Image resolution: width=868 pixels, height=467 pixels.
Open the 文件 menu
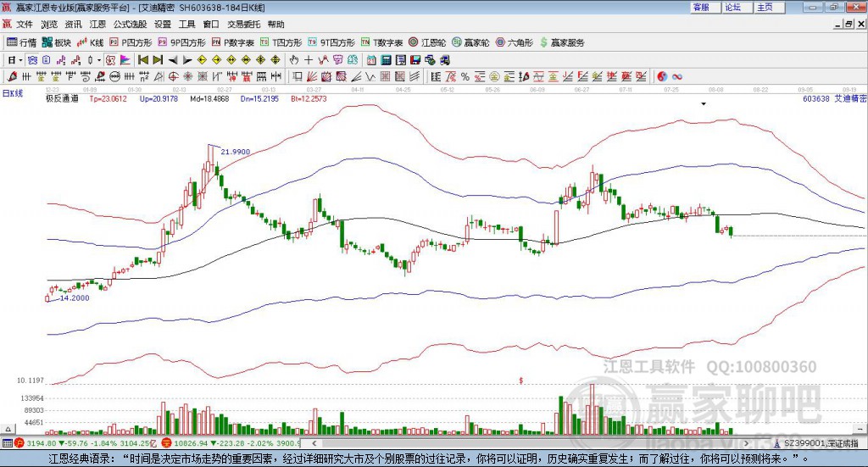tap(25, 25)
